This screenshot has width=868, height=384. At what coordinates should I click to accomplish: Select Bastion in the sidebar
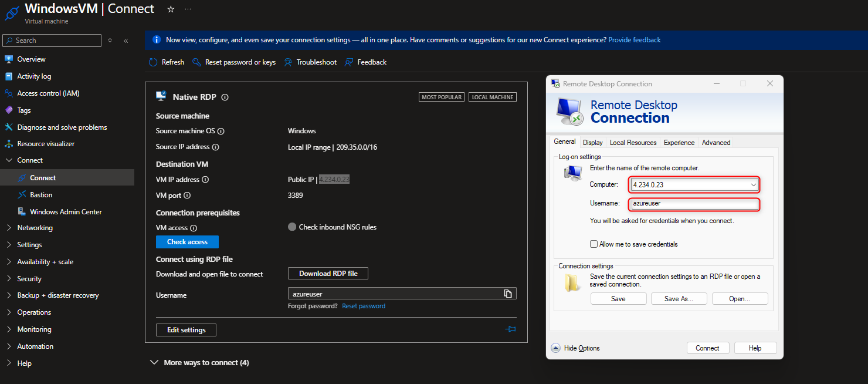click(x=41, y=195)
